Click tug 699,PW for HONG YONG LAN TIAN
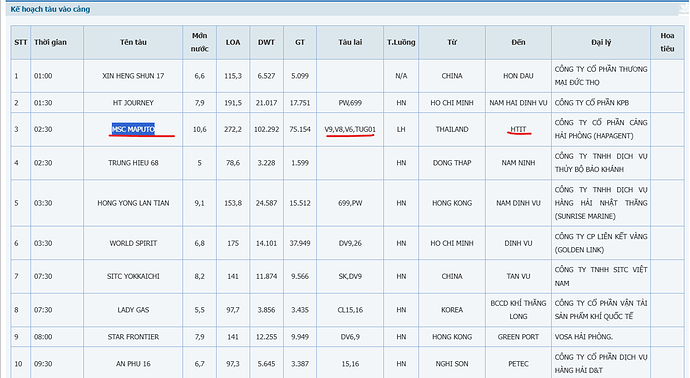Image resolution: width=690 pixels, height=378 pixels. (x=350, y=203)
